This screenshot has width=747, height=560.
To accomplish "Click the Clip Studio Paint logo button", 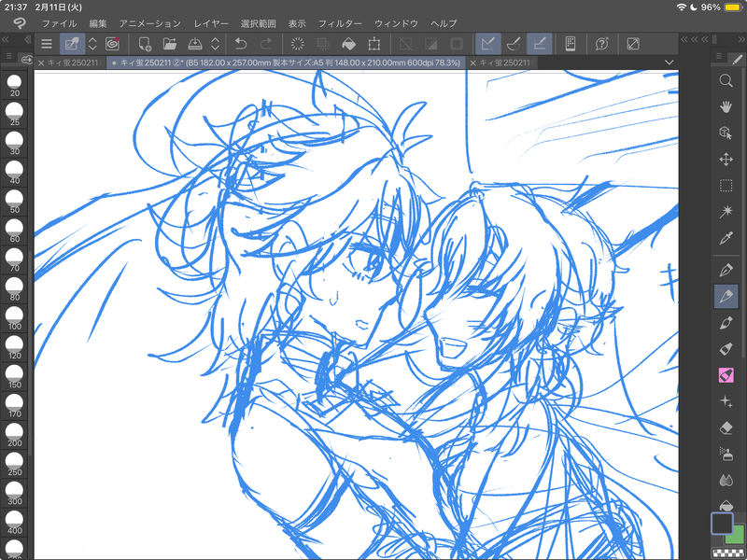I will [20, 22].
